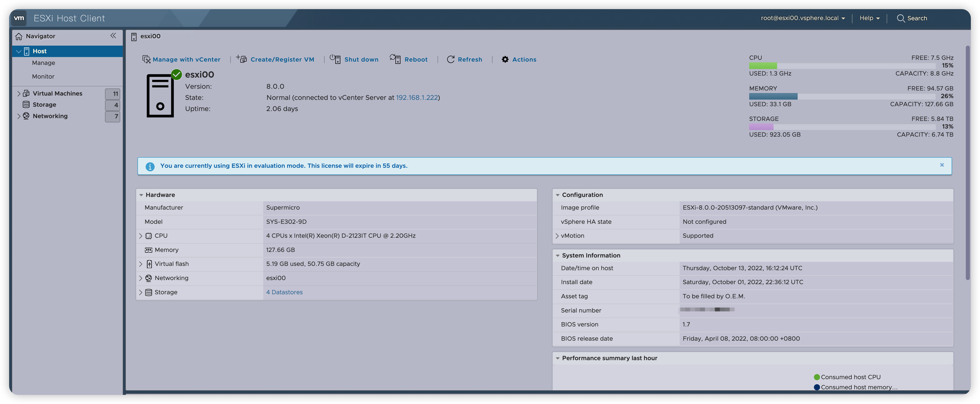Open Storage in Navigator
This screenshot has width=980, height=404.
coord(44,104)
